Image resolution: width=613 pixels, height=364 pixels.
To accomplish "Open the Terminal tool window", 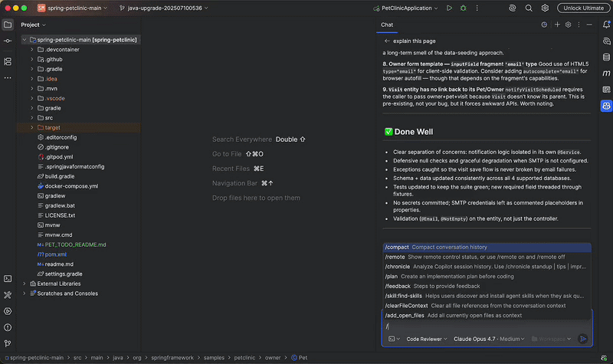I will coord(8,279).
